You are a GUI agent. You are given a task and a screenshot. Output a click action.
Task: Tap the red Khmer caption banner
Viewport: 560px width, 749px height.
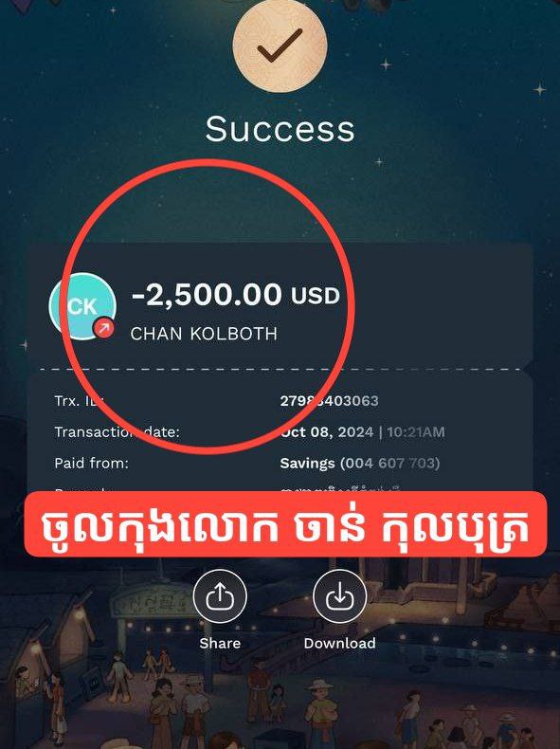coord(285,523)
